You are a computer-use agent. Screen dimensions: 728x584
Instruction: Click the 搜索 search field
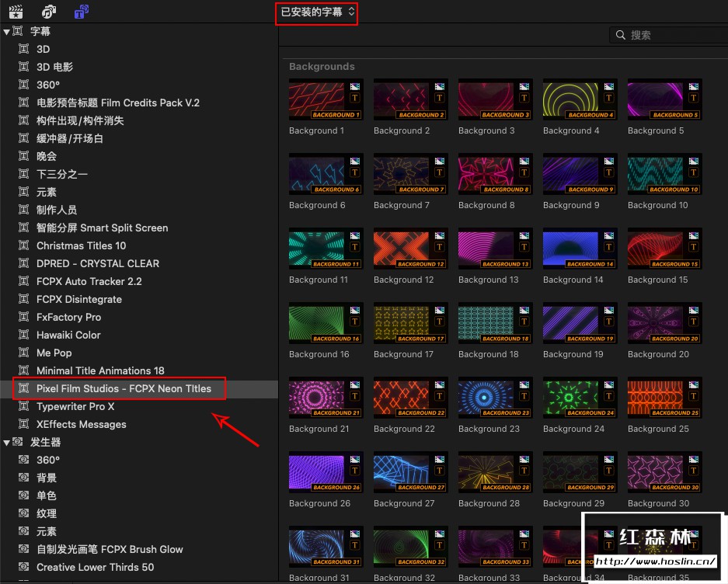click(x=669, y=35)
